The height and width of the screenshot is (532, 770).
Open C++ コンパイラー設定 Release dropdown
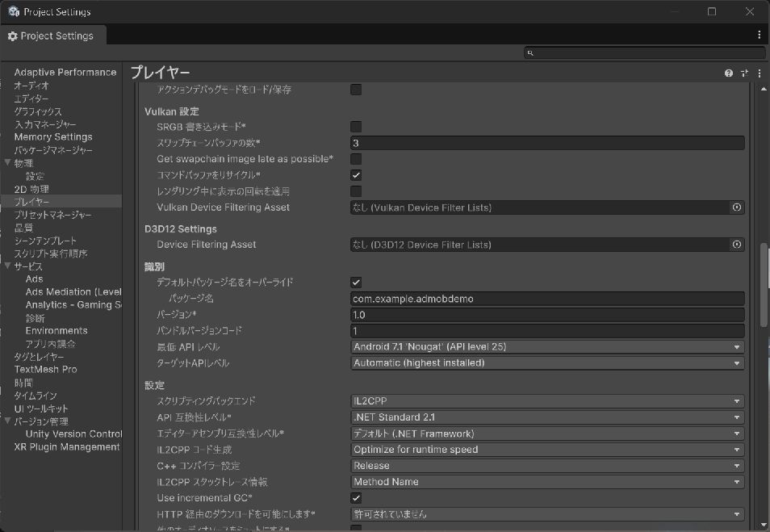[x=547, y=466]
